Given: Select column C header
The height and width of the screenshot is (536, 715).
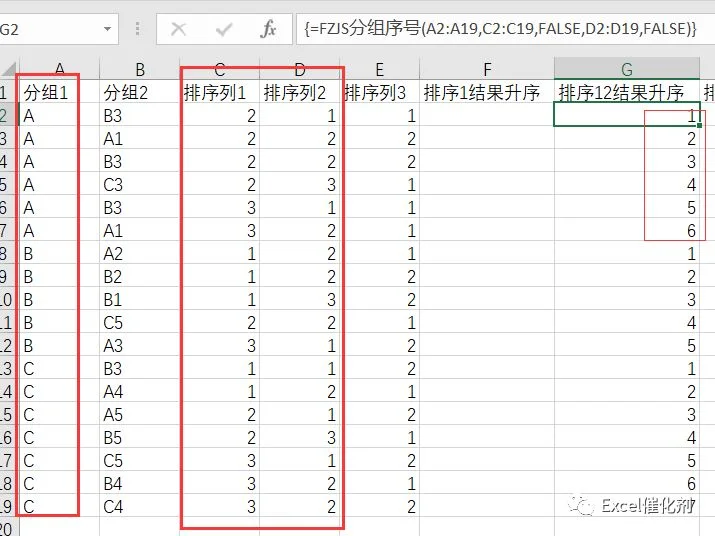Looking at the screenshot, I should tap(220, 69).
